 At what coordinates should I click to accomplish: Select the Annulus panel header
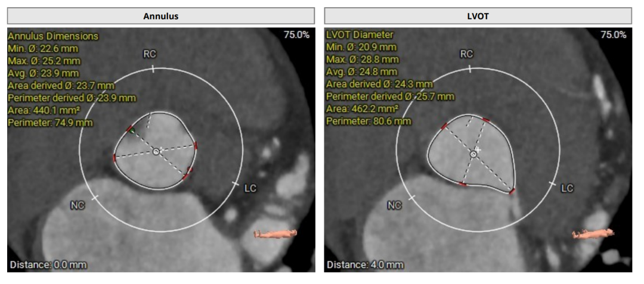(161, 16)
